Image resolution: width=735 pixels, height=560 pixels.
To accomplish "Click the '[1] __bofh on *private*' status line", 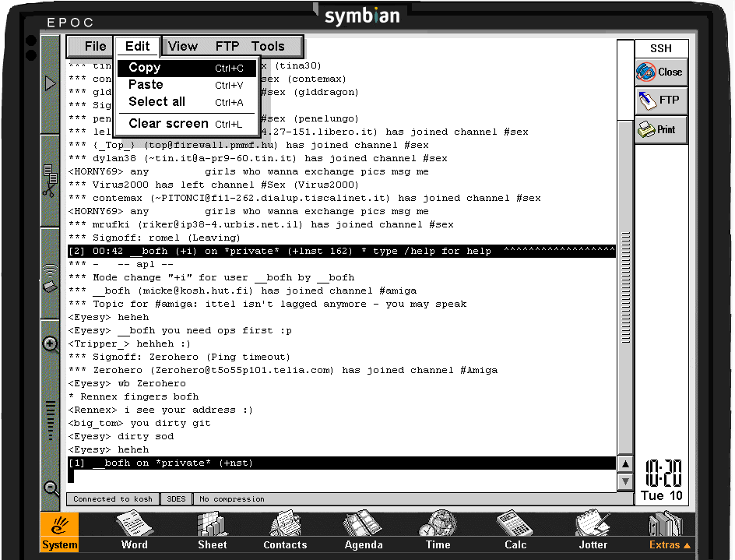I will click(341, 463).
